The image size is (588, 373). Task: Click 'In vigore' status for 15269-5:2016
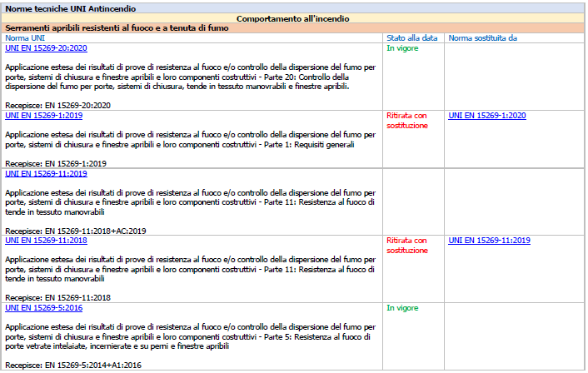pyautogui.click(x=402, y=308)
